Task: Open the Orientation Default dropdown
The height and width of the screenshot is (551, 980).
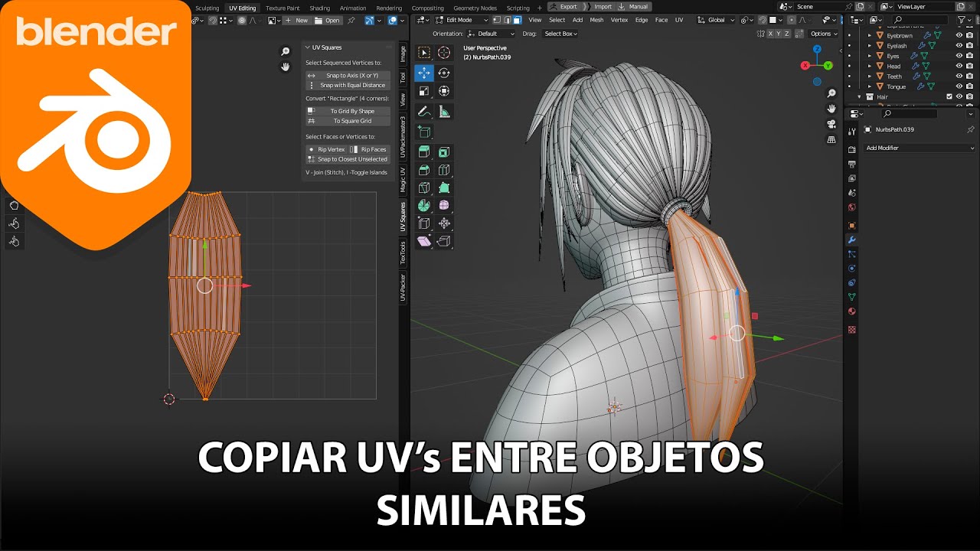Action: 492,34
